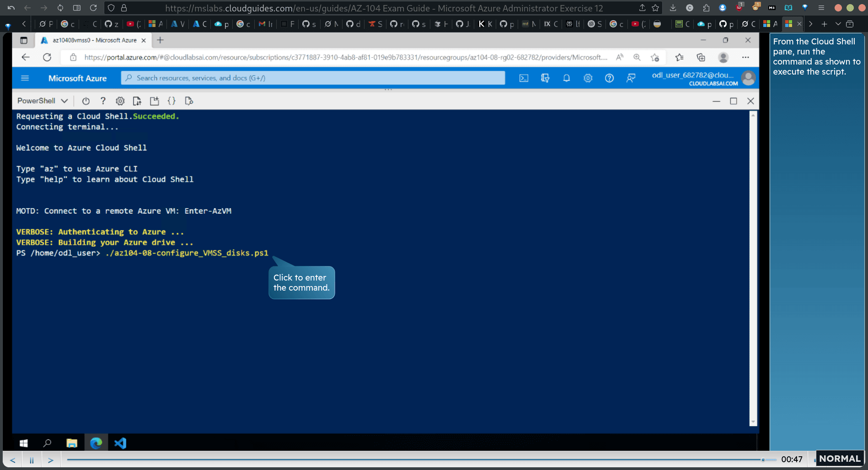Click Edge read aloud icon
The height and width of the screenshot is (470, 868).
[620, 57]
